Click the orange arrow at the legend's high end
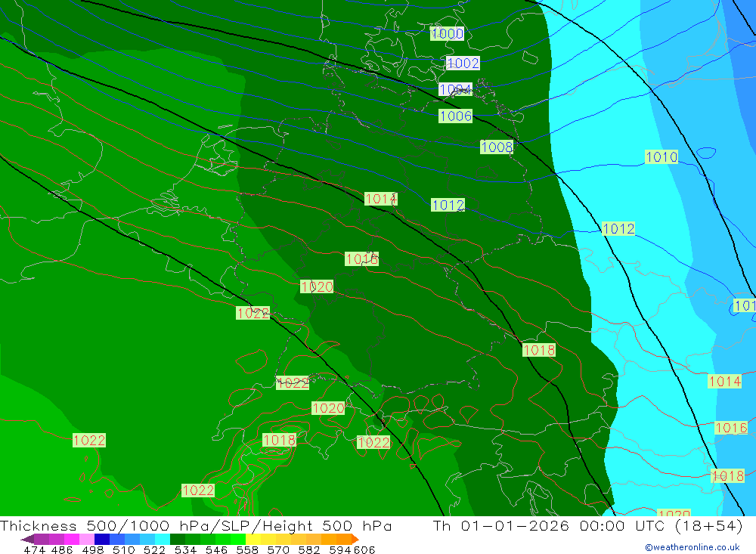 coord(355,539)
